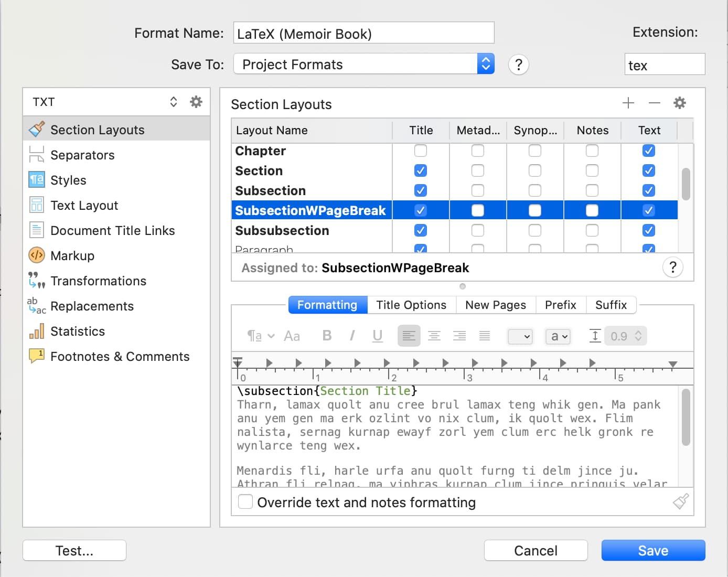Disable Text for Chapter layout

pos(649,151)
